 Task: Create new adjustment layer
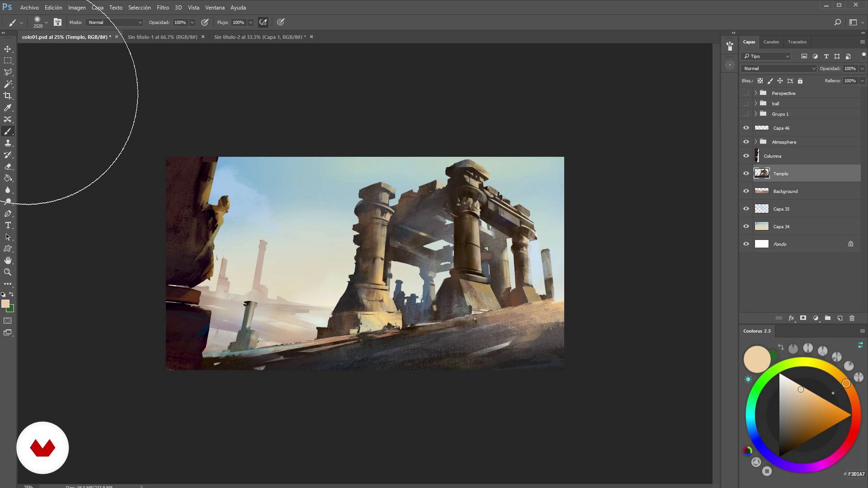coord(816,318)
